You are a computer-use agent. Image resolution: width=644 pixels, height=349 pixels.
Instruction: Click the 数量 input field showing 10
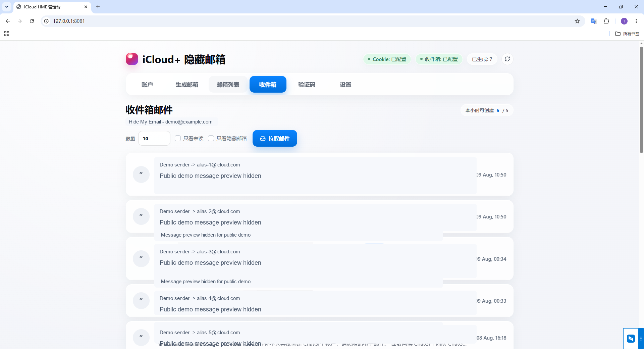(154, 138)
